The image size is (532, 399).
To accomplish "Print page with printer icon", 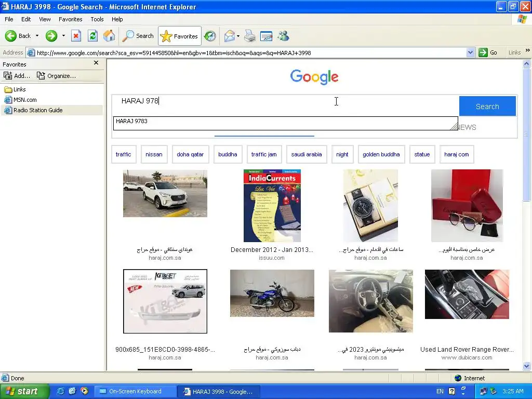I will [x=250, y=36].
